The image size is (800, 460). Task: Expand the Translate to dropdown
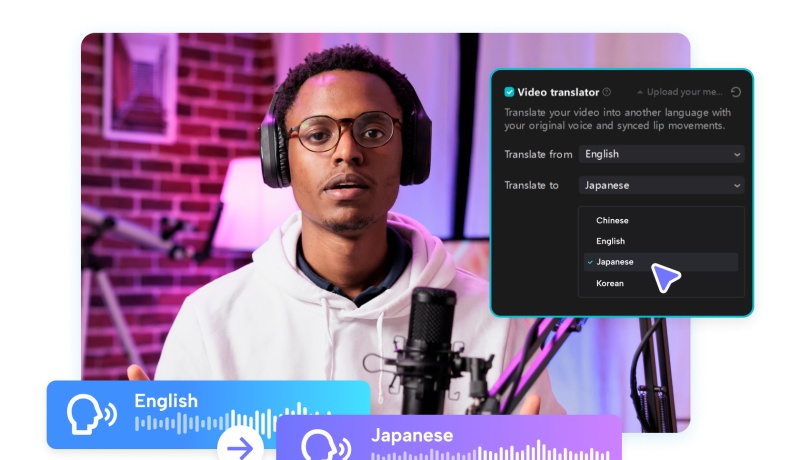pos(661,185)
